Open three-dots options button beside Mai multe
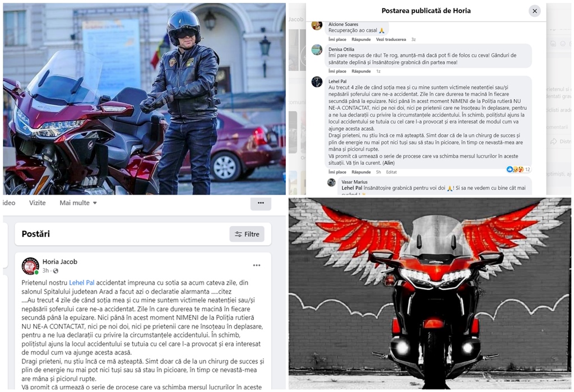 point(261,203)
